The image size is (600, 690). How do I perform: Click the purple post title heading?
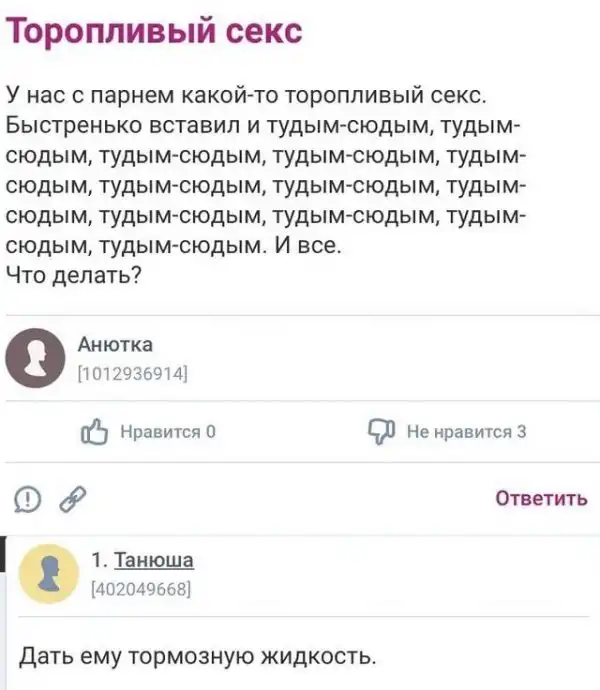(x=154, y=32)
